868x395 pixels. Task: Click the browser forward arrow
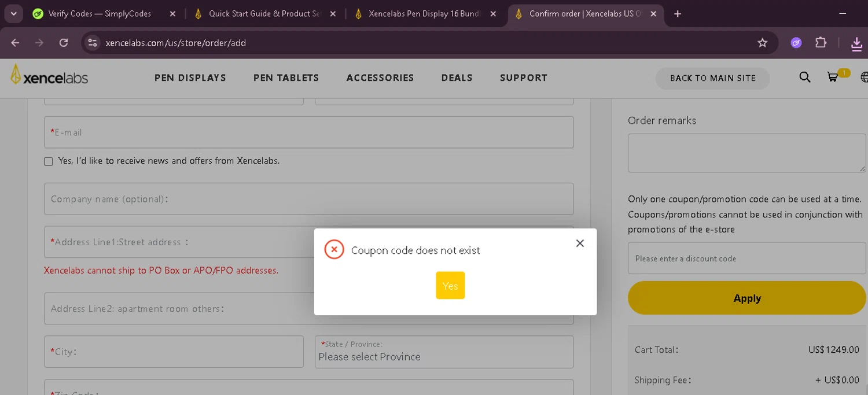[x=39, y=43]
